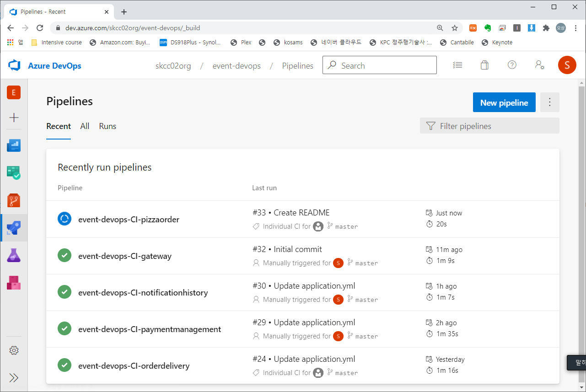Open event-devops-CI-orderdelivery pipeline

click(x=134, y=366)
